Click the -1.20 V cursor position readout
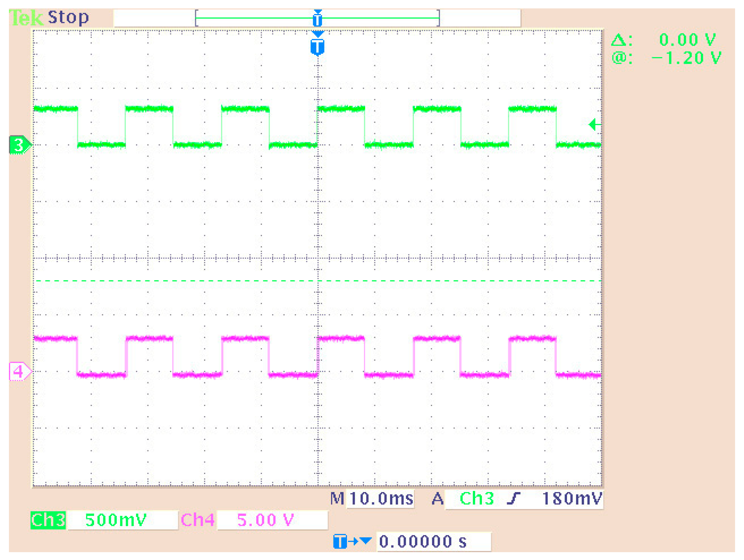The width and height of the screenshot is (744, 560). click(x=686, y=58)
